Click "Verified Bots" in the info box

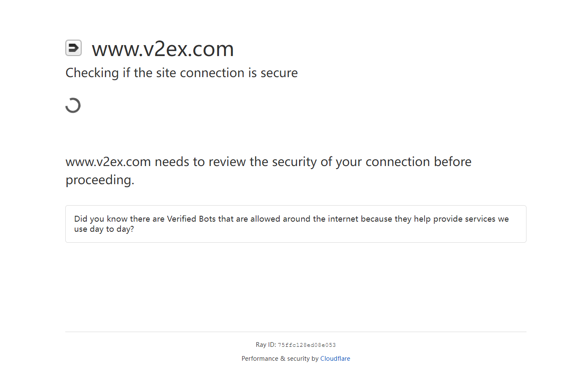click(191, 219)
